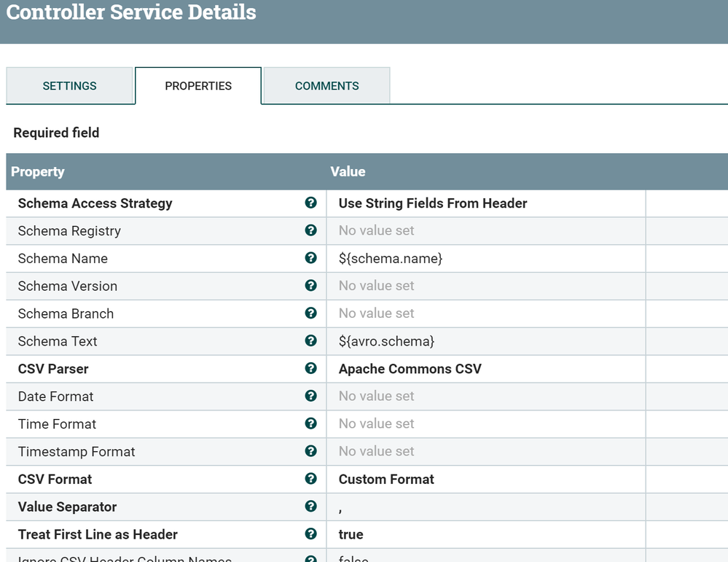The image size is (728, 562).
Task: Open Schema Access Strategy value dropdown
Action: [x=433, y=203]
